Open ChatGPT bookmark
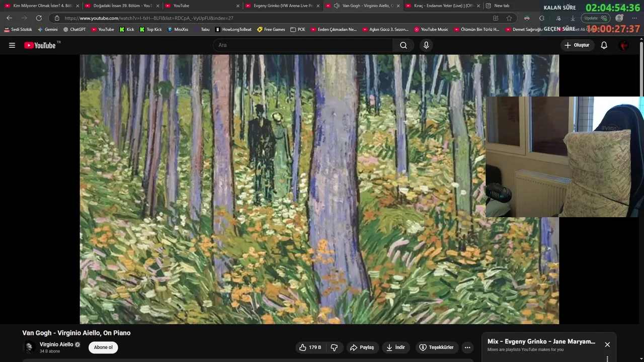Screen dimensions: 644x362 click(74, 30)
